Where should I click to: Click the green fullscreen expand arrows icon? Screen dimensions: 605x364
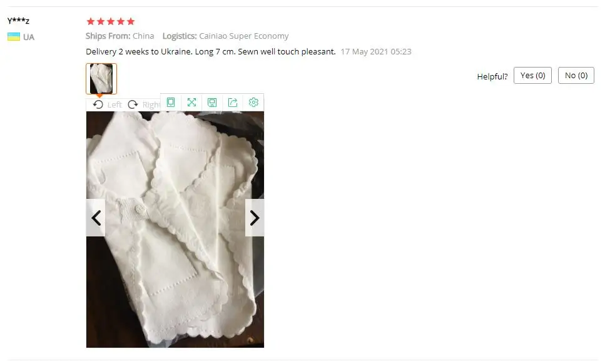click(x=191, y=102)
